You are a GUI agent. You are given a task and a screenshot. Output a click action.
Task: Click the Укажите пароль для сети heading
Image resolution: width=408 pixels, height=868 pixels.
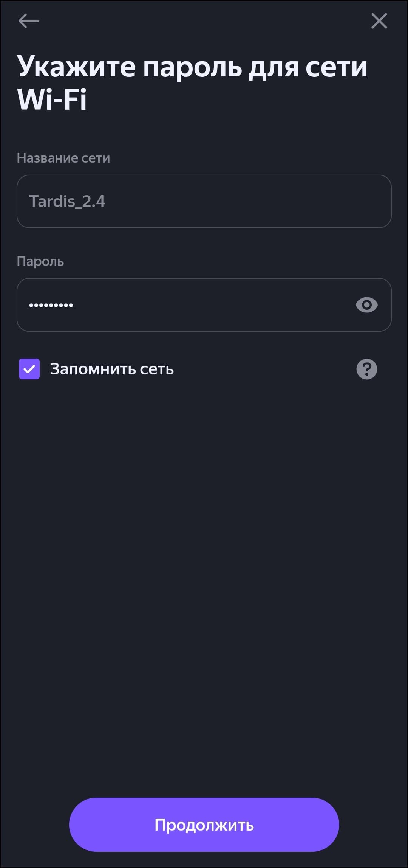(x=192, y=67)
